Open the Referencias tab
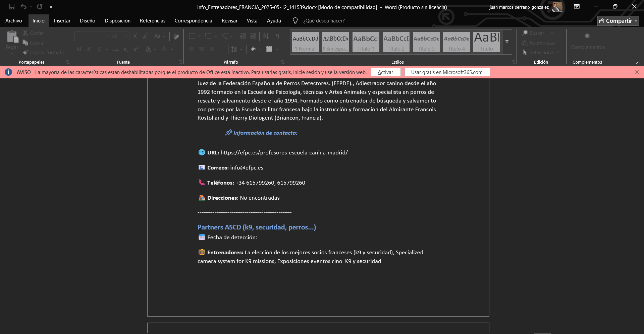Screen dimensions: 644x334 (153, 21)
